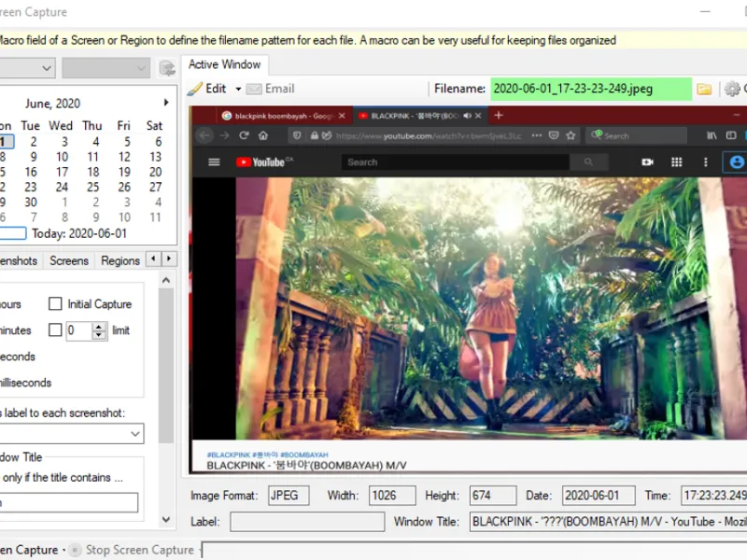Switch to the Screenshots tab
Viewport: 747px width, 560px height.
pyautogui.click(x=19, y=261)
